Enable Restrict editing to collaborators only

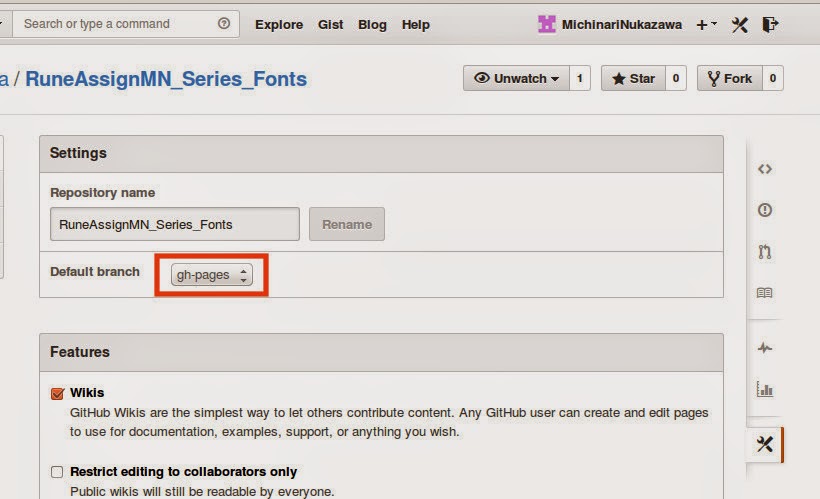(x=57, y=472)
